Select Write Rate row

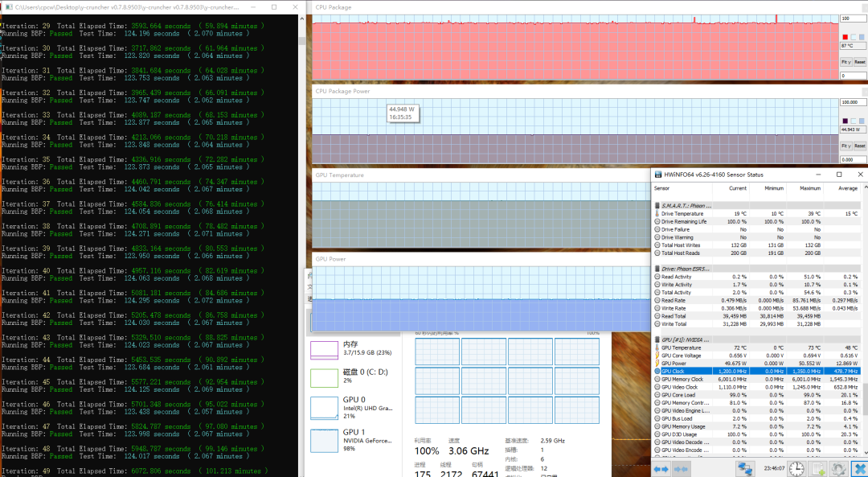pos(756,308)
